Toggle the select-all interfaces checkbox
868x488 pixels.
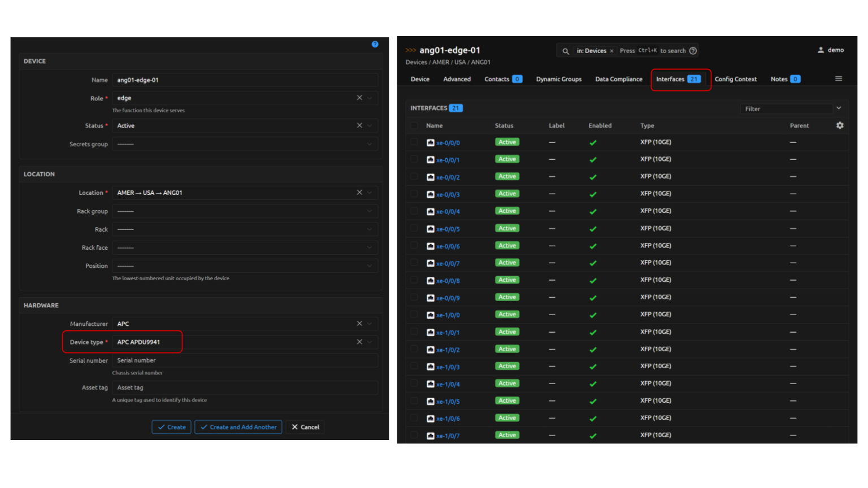[x=414, y=125]
